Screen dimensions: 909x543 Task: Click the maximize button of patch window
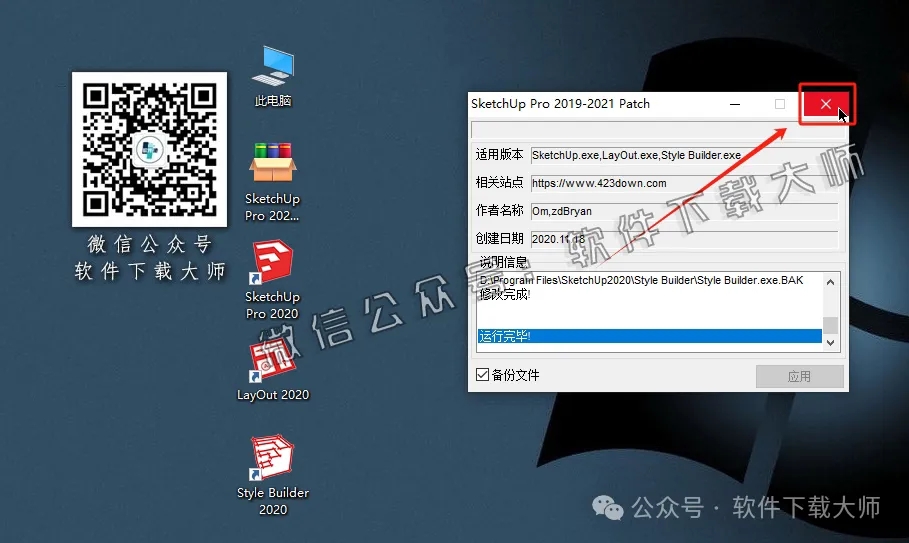[780, 104]
